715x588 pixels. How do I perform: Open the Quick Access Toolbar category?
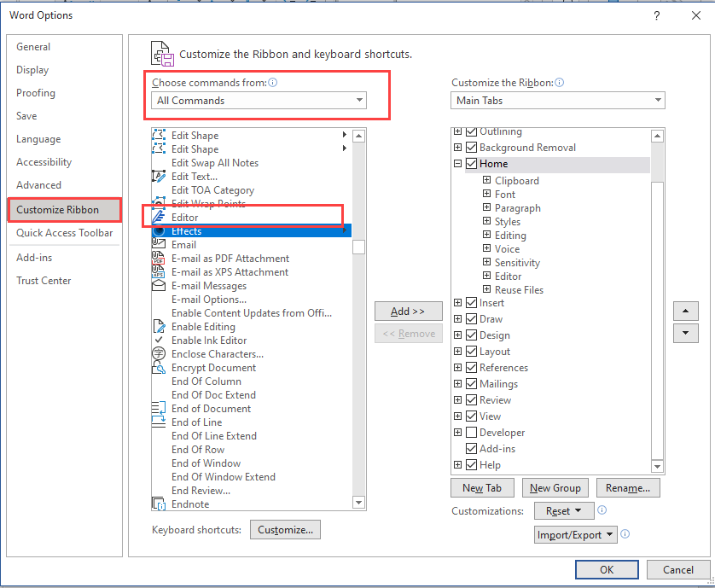[x=64, y=233]
